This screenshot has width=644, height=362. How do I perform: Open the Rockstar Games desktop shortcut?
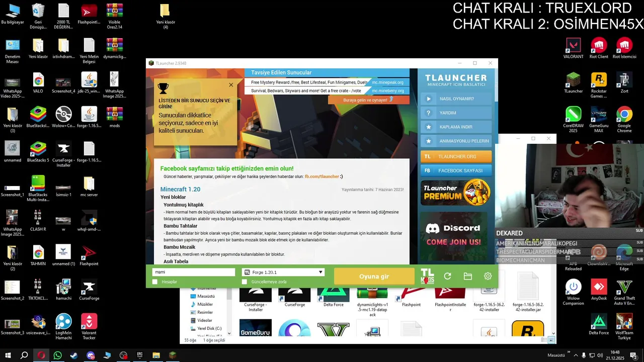point(599,85)
